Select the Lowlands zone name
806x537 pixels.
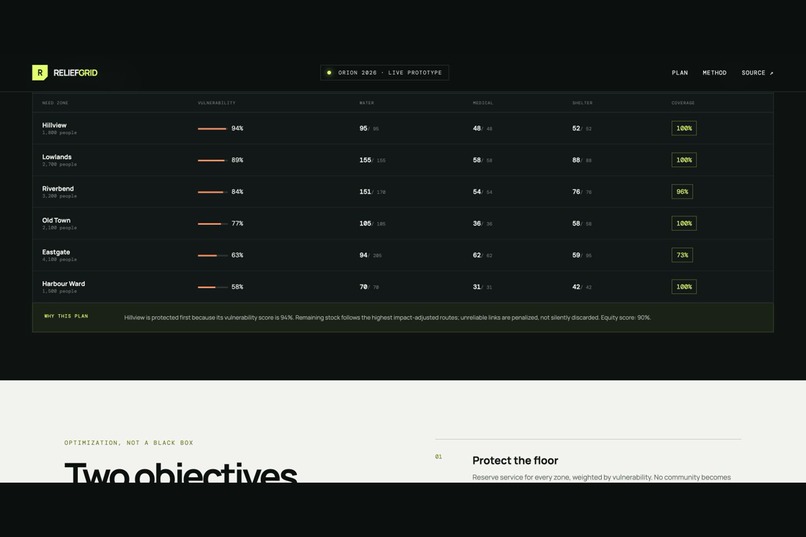(57, 157)
